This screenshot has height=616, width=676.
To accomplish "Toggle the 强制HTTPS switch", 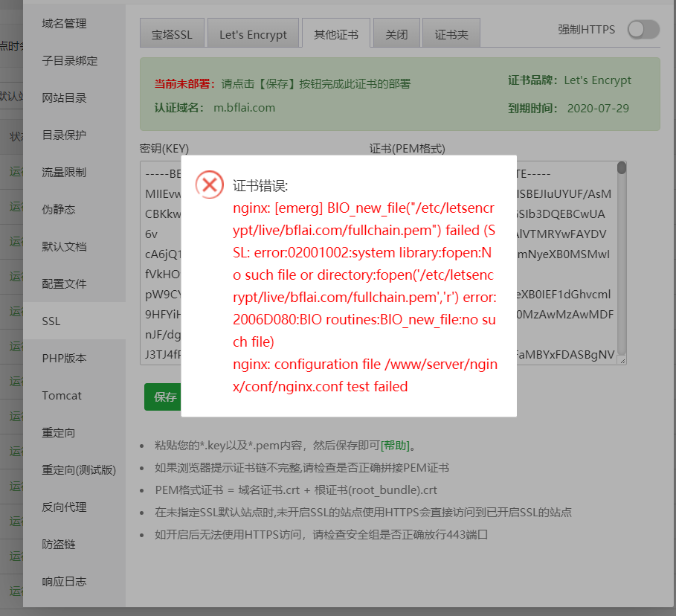I will (643, 30).
